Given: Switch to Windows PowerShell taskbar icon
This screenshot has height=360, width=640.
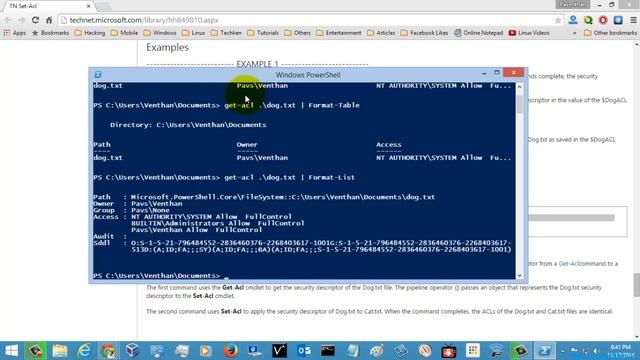Looking at the screenshot, I should 545,351.
